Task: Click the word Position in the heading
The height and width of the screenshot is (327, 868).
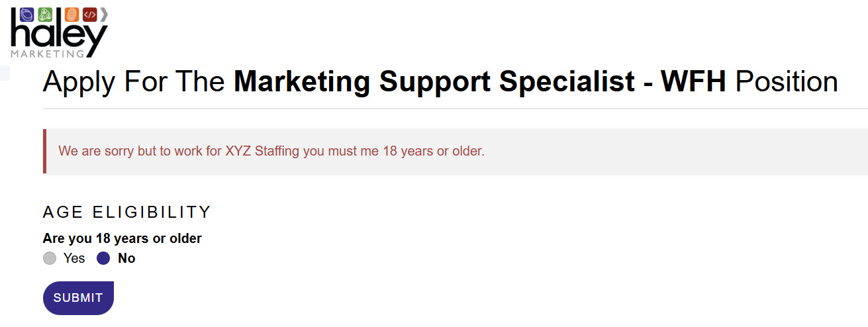Action: [787, 81]
